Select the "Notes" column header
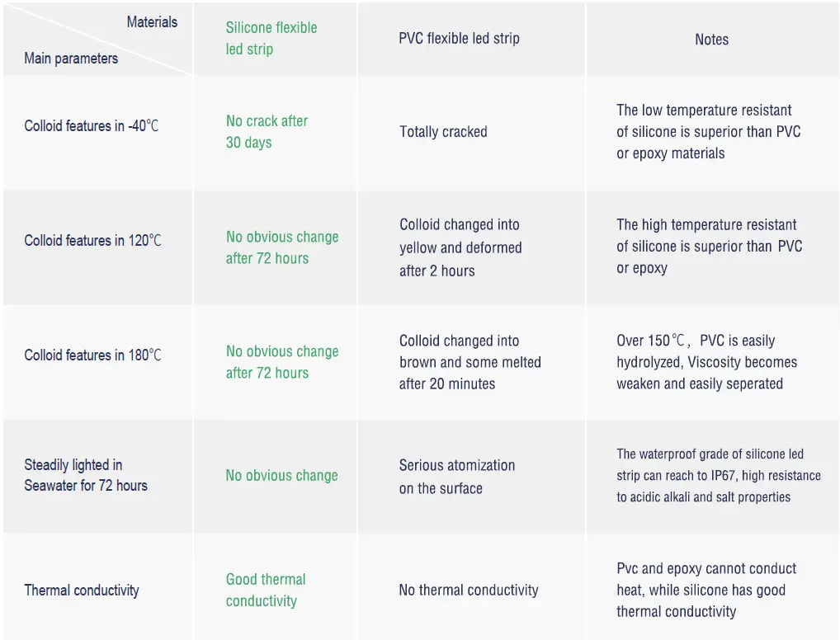 click(x=711, y=39)
